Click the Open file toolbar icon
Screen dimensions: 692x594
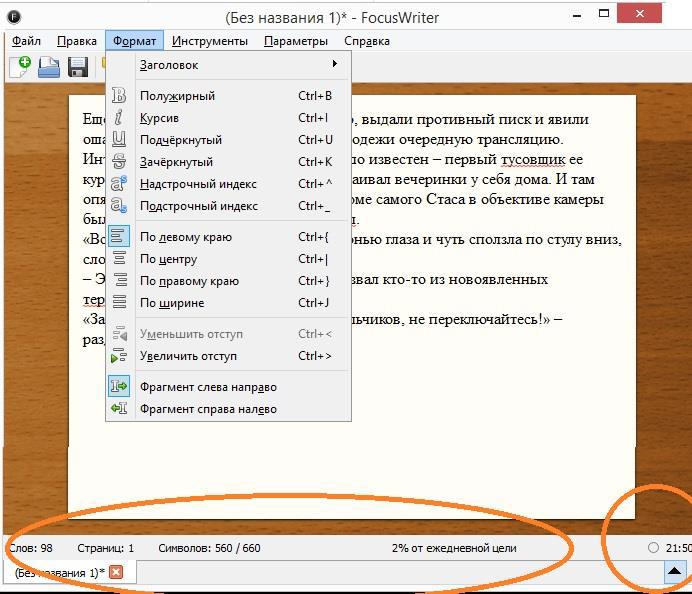click(49, 67)
